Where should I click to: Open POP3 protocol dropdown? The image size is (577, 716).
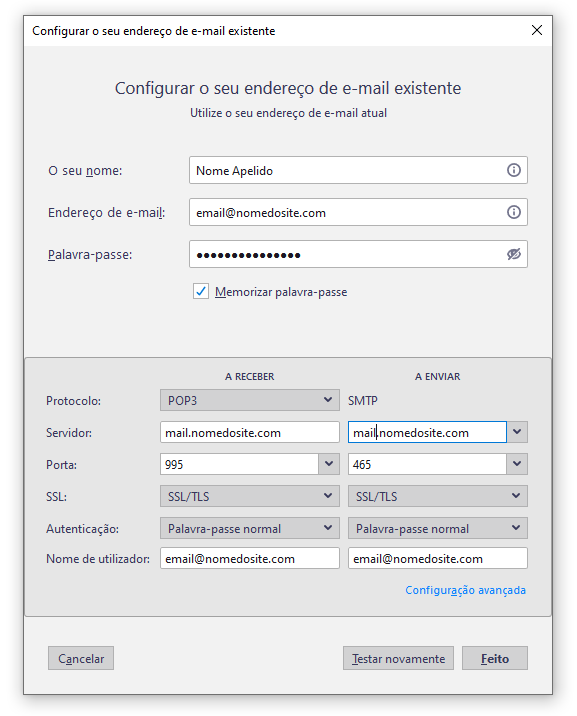250,400
